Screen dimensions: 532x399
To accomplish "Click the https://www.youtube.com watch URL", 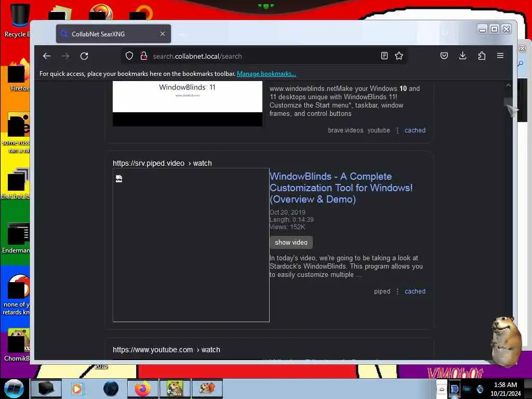I will (166, 350).
